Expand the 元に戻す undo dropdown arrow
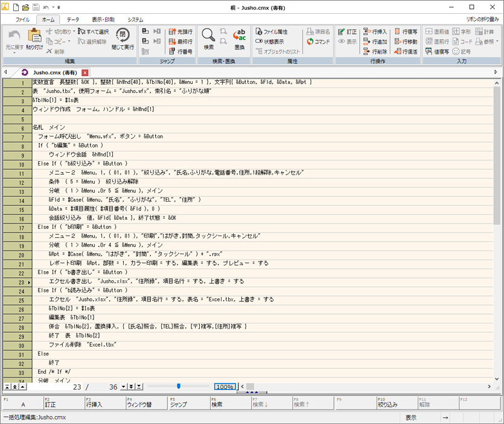The width and height of the screenshot is (504, 424). click(13, 53)
